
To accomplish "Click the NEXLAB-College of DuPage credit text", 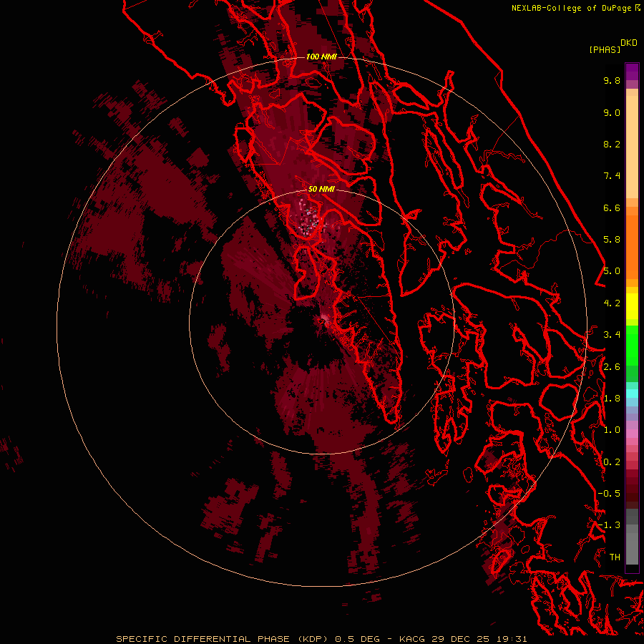I will coord(572,8).
